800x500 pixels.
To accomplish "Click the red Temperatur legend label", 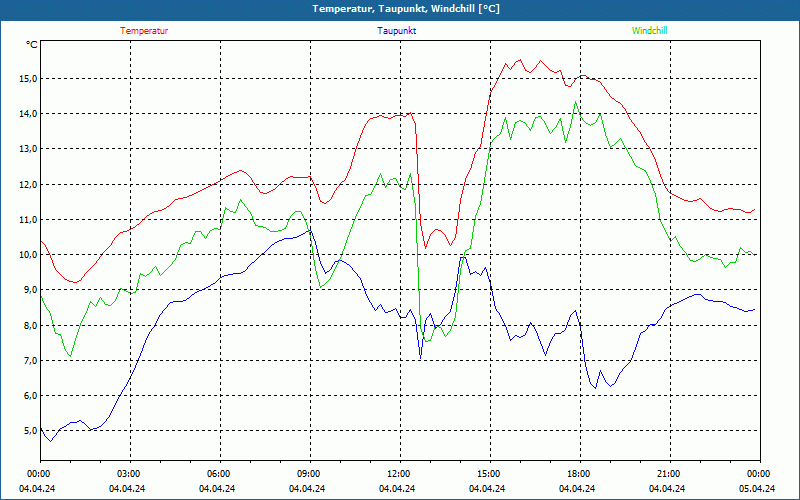I will coord(144,31).
